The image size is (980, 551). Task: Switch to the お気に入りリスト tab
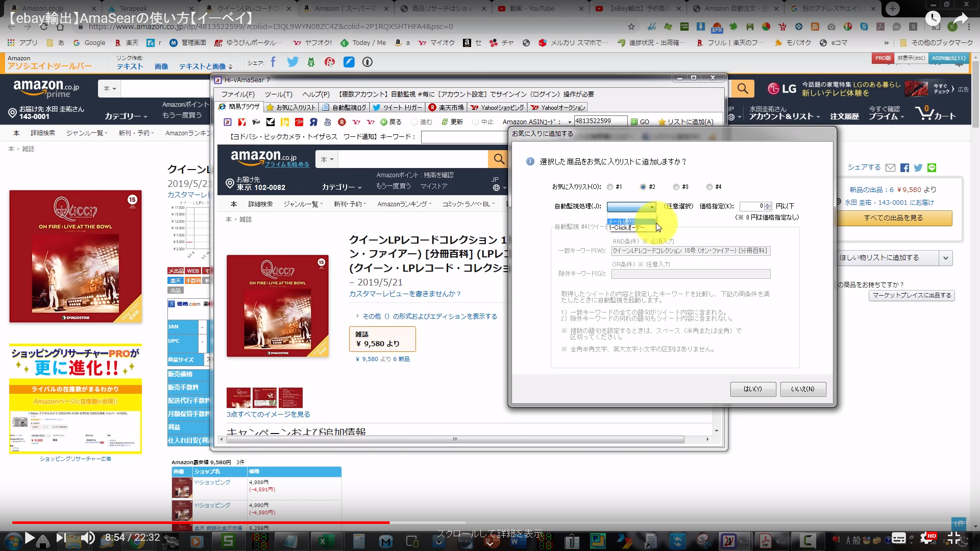291,107
